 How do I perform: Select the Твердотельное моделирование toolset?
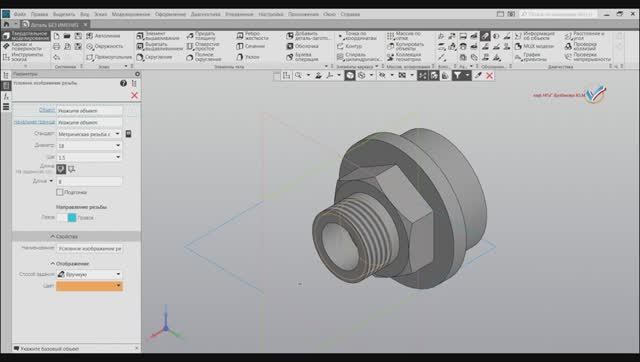pos(26,36)
